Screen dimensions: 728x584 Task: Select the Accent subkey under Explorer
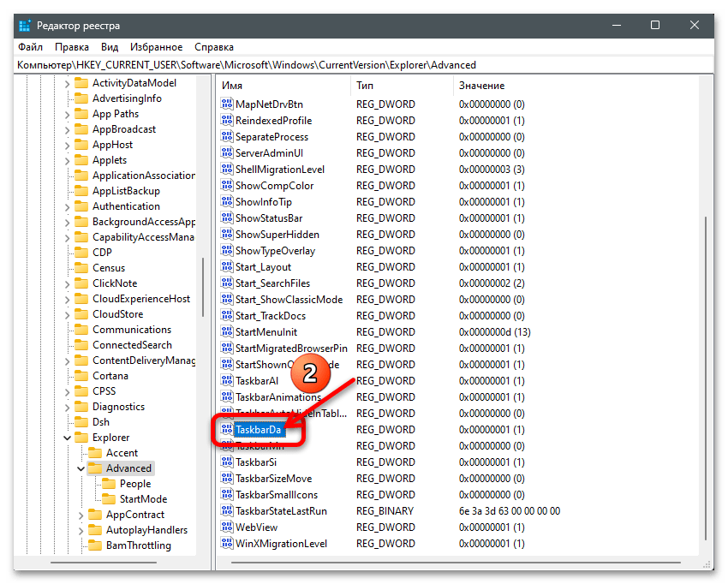(122, 453)
